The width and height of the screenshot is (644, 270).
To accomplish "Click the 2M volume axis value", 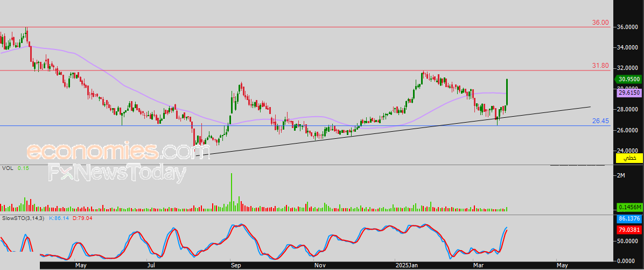I will pyautogui.click(x=621, y=176).
